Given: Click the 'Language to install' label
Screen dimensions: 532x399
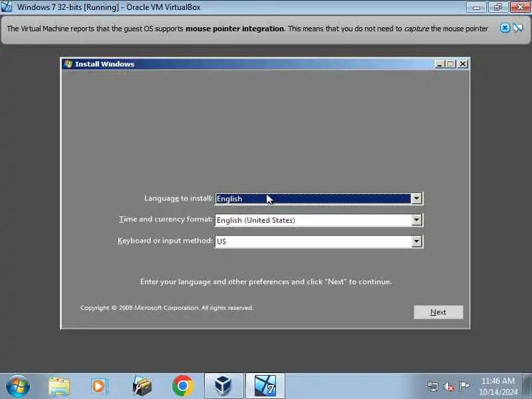Looking at the screenshot, I should click(178, 198).
